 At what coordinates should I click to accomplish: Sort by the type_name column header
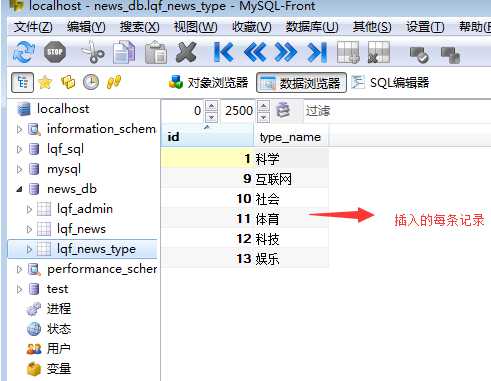(x=291, y=136)
